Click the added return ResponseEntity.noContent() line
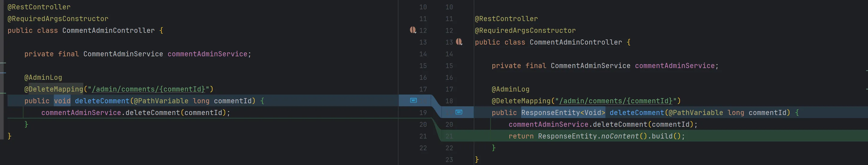 (596, 136)
